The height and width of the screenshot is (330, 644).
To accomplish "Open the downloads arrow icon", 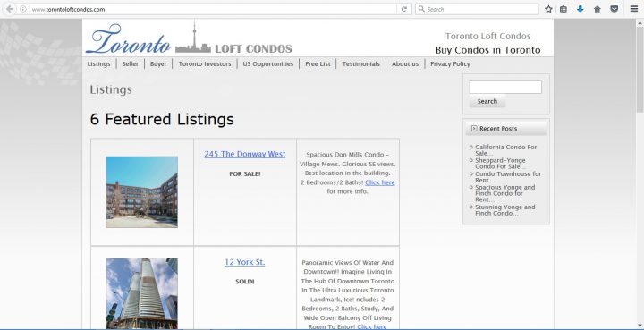I will pos(580,9).
